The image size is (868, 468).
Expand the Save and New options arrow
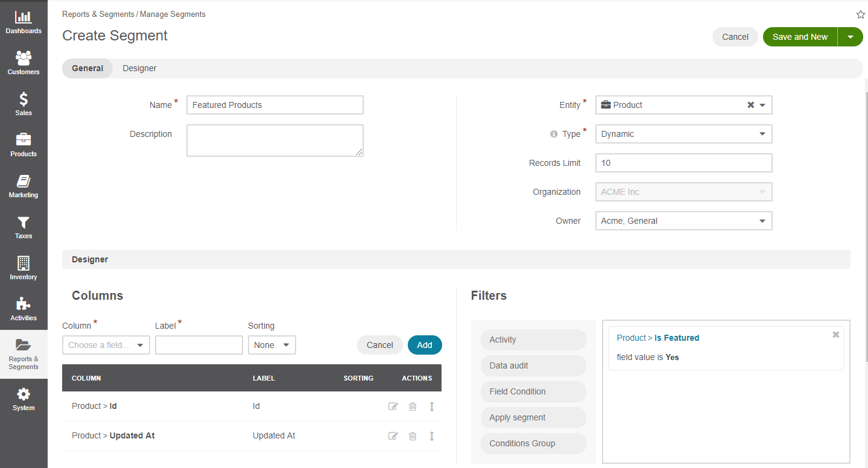(851, 37)
